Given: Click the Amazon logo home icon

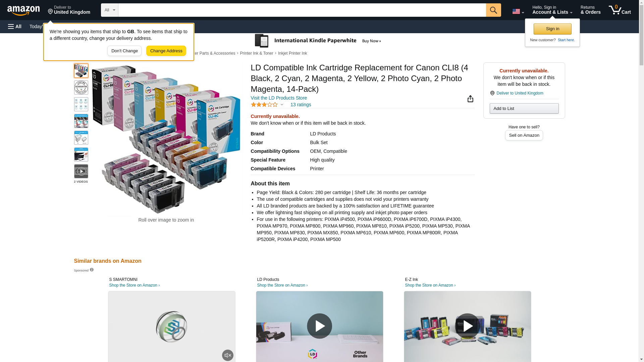Looking at the screenshot, I should (x=23, y=10).
